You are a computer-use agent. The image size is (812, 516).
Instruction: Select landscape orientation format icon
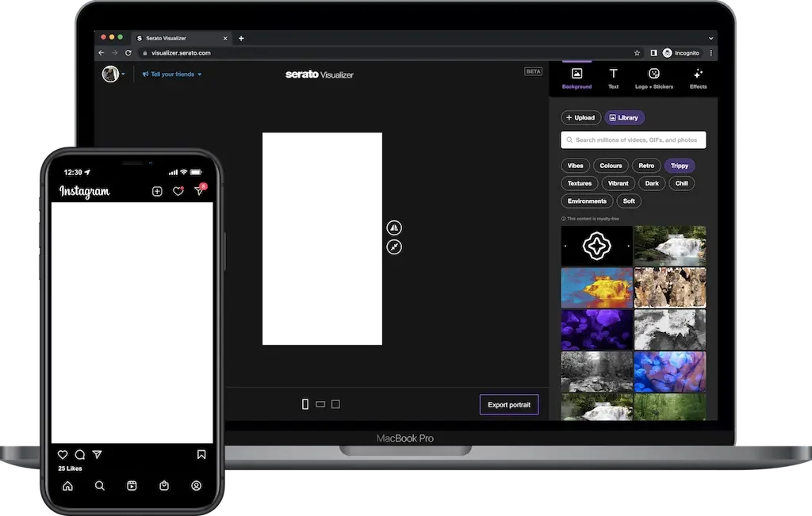320,404
